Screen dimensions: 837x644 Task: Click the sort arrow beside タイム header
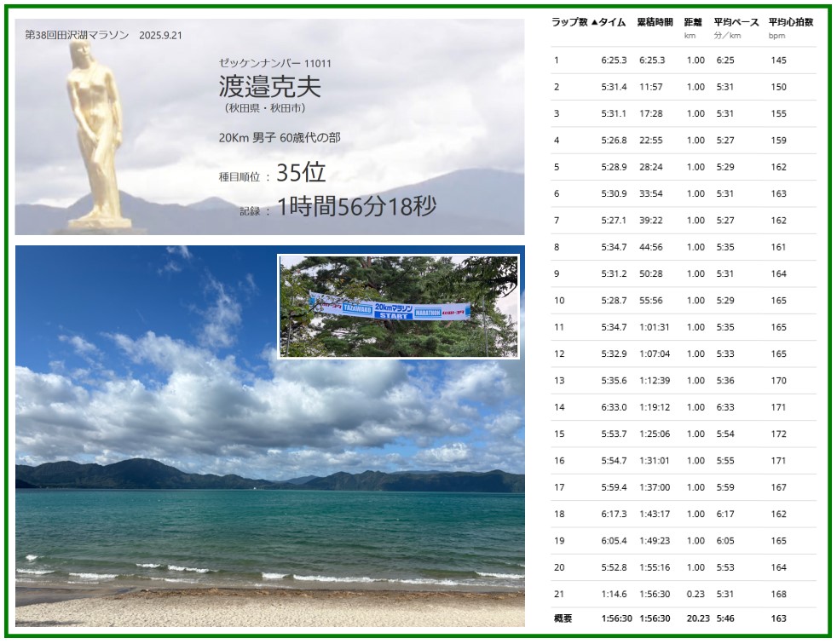pos(594,23)
